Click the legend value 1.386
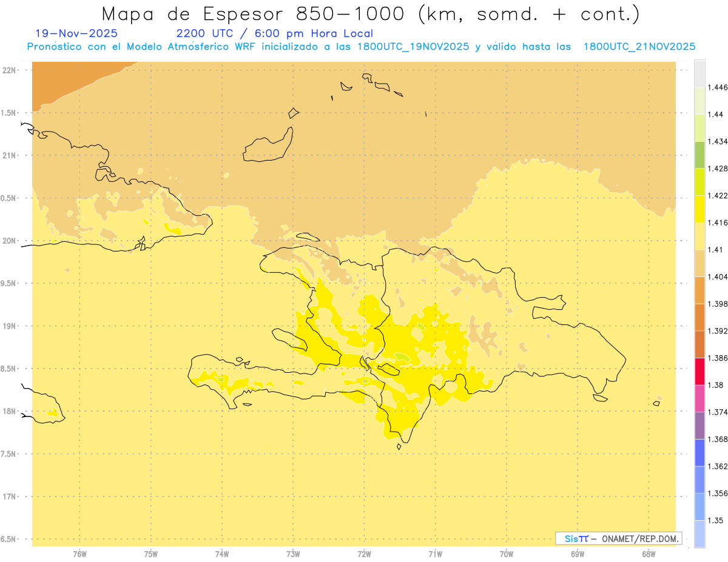728x562 pixels. [719, 358]
